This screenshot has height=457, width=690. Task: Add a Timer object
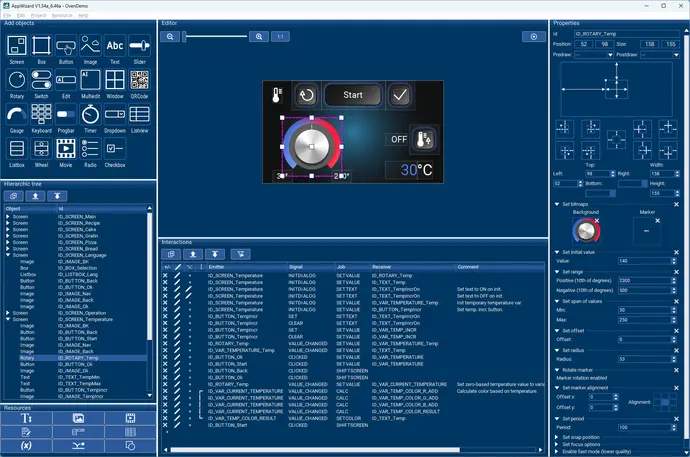90,114
